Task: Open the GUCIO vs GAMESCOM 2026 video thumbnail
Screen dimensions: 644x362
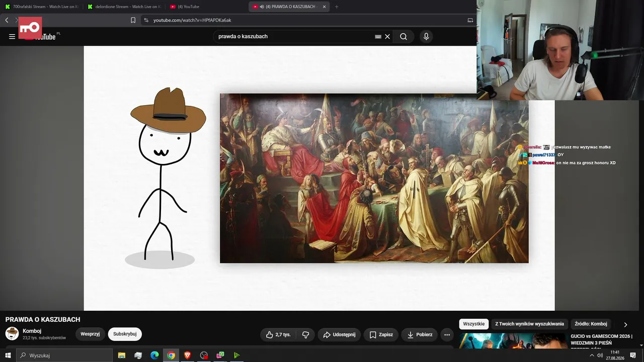Action: [513, 340]
